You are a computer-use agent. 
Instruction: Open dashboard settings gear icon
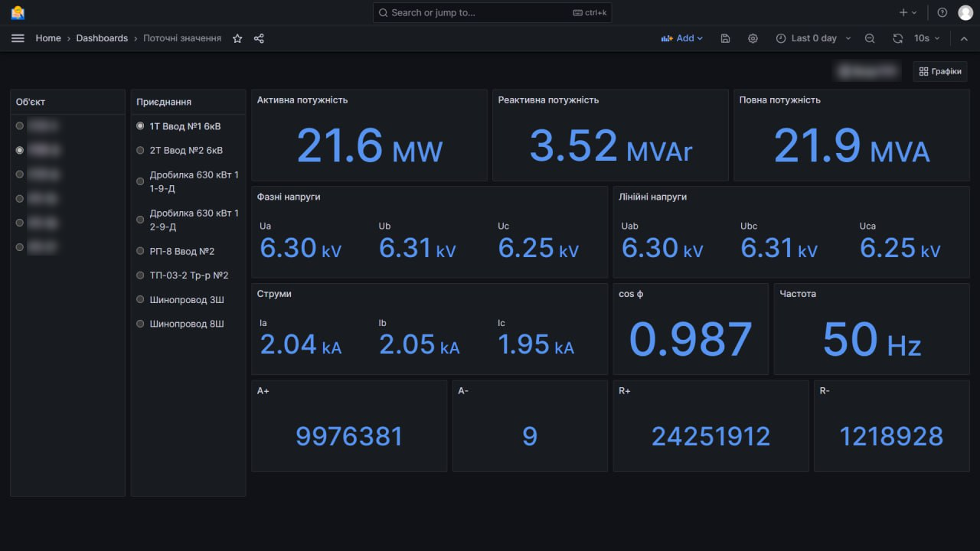click(x=753, y=38)
